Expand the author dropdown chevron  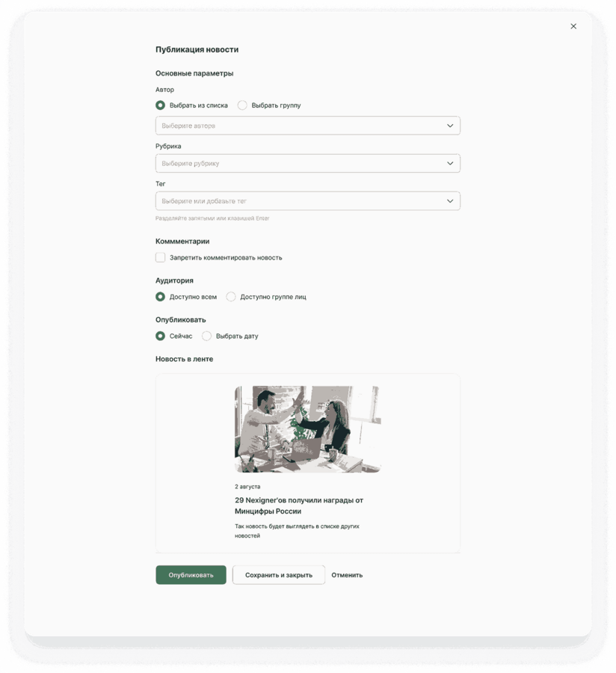(450, 126)
